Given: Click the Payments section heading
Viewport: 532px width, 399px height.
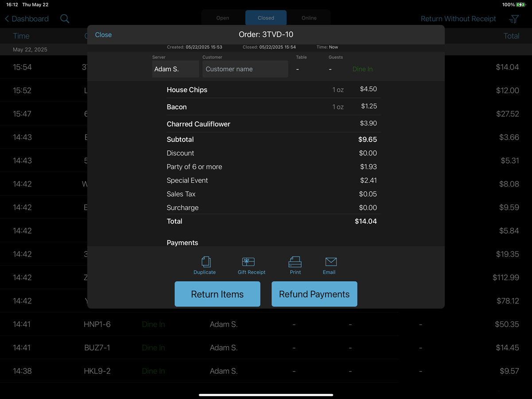Looking at the screenshot, I should (183, 243).
